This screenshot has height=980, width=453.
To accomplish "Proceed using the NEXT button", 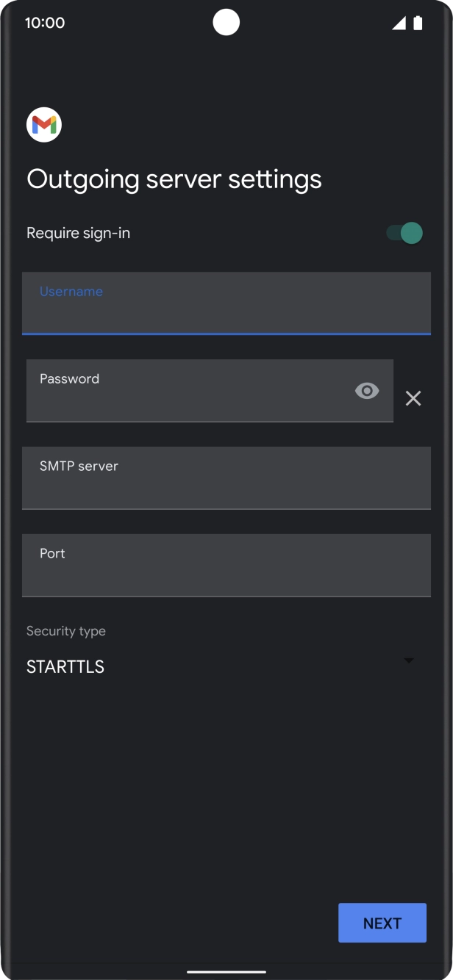I will coord(382,923).
